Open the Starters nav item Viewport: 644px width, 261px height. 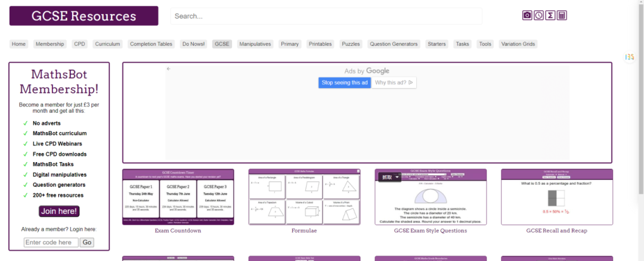[436, 44]
